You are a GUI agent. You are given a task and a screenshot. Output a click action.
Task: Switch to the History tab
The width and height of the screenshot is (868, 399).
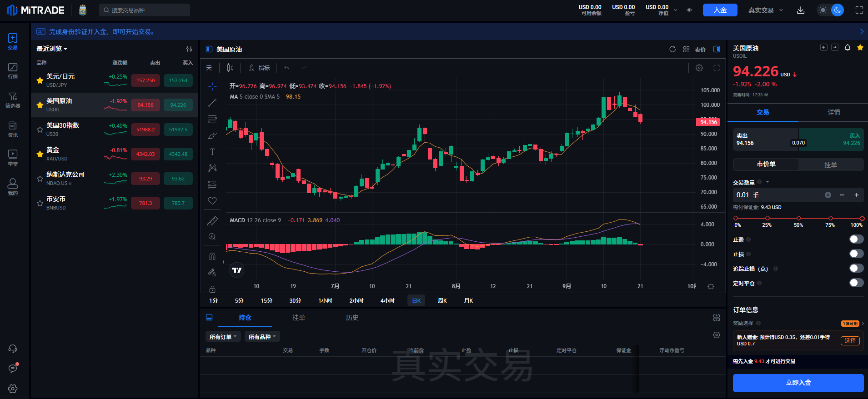(x=352, y=318)
